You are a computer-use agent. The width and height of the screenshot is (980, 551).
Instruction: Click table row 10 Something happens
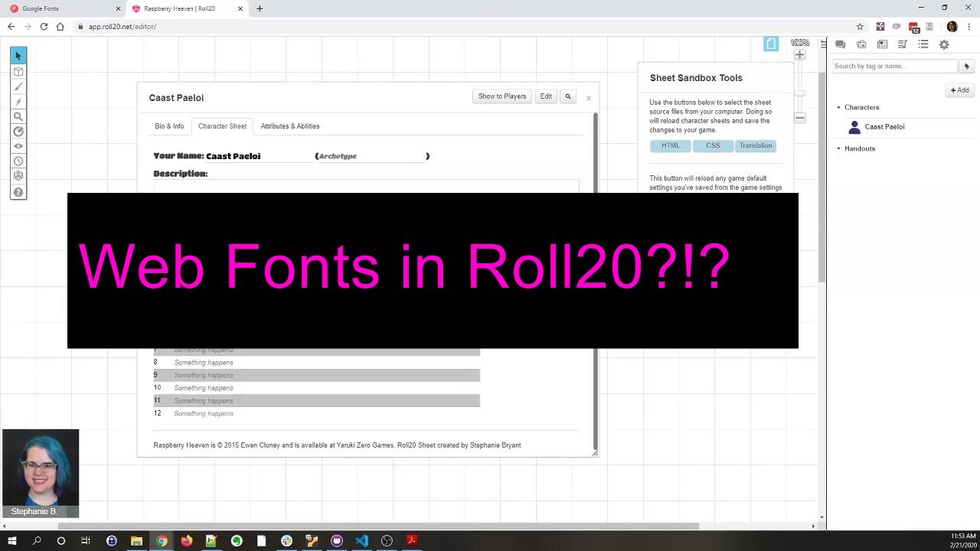(316, 388)
